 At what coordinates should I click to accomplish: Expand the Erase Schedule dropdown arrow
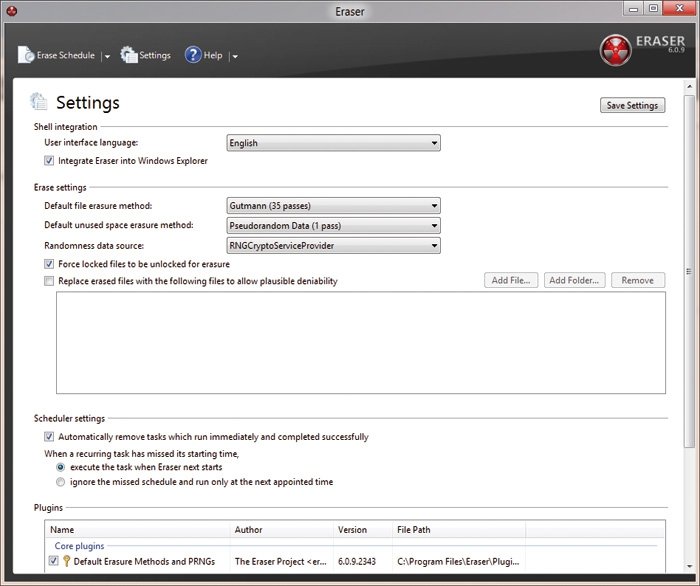tap(107, 56)
